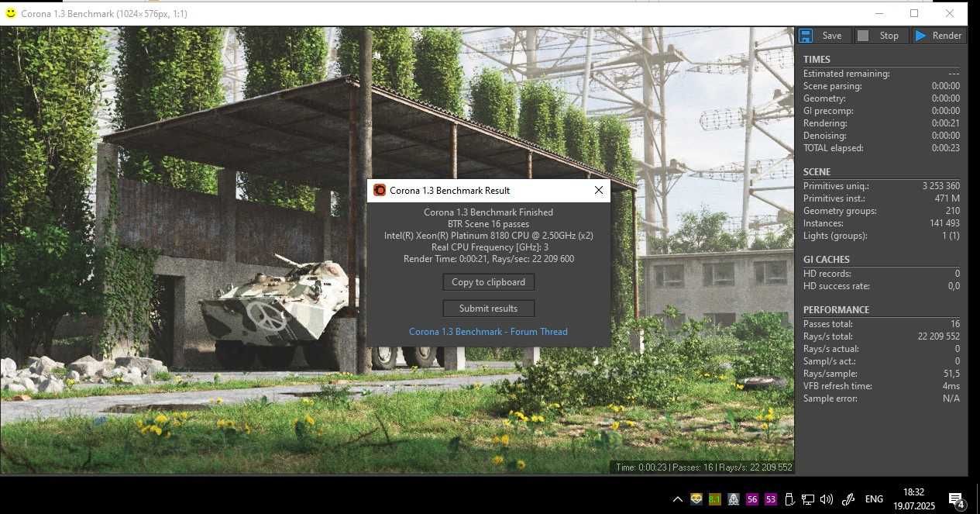Switch input language via ENG indicator
980x514 pixels.
click(874, 499)
